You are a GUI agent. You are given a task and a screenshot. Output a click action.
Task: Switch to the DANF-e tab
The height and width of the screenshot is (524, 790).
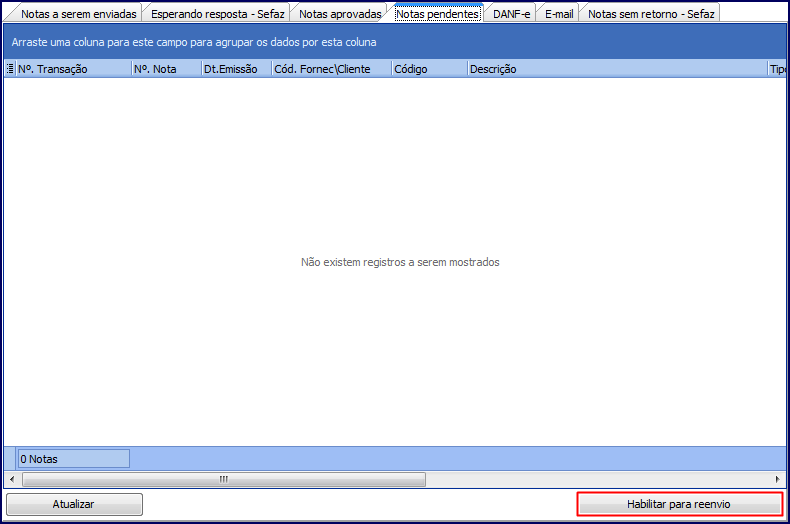(x=511, y=14)
